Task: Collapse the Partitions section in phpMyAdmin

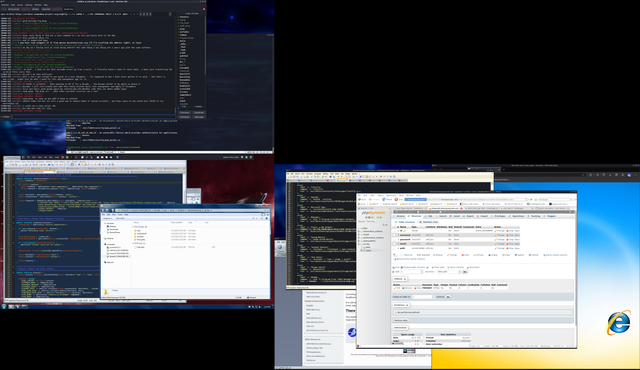Action: 401,305
